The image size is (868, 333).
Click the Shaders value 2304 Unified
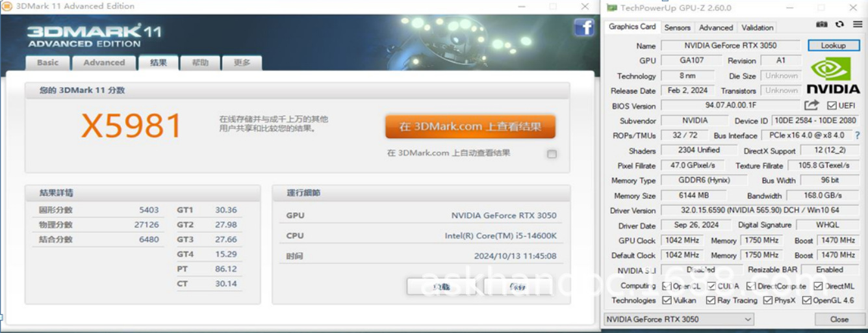pos(699,150)
